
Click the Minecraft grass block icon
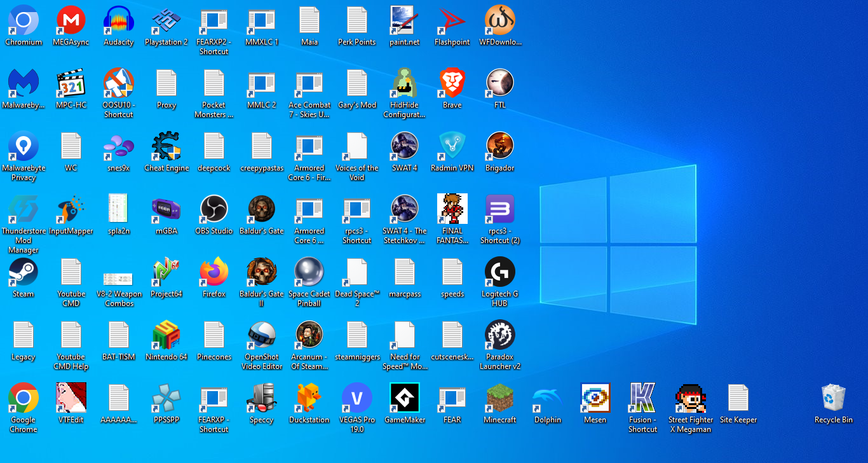tap(500, 398)
